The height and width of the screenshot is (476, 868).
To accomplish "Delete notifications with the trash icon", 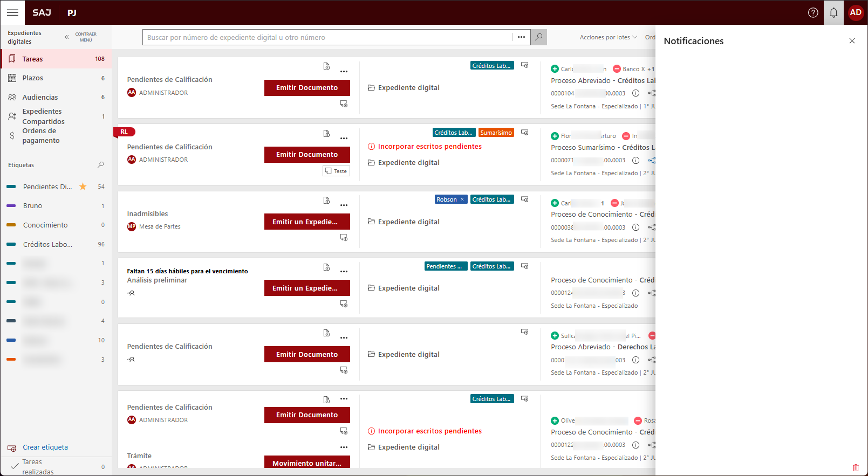I will 855,467.
